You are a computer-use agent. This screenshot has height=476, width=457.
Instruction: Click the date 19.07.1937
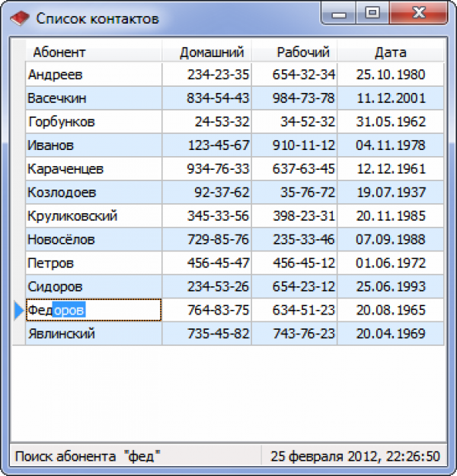(x=391, y=192)
